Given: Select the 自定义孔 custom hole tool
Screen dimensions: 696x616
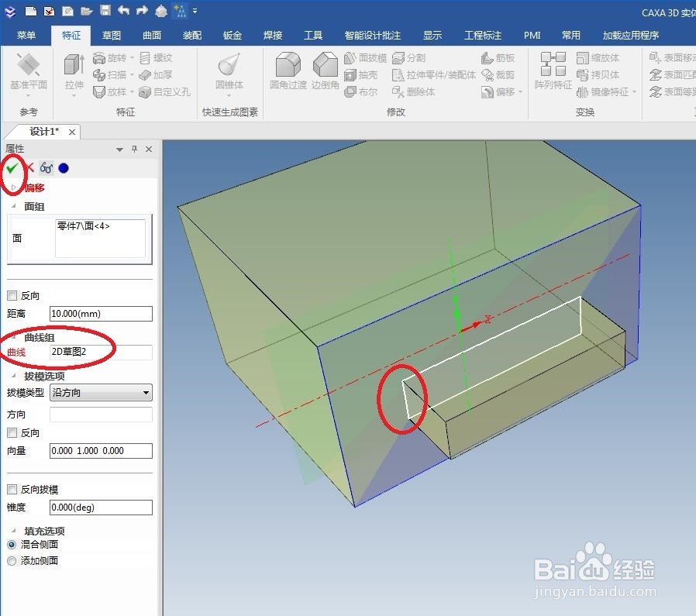Looking at the screenshot, I should [164, 92].
